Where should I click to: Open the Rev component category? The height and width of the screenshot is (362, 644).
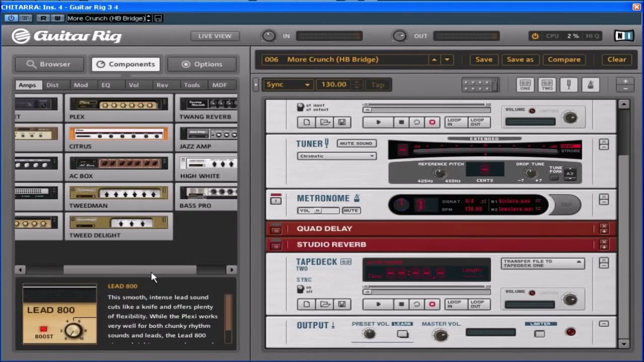click(162, 85)
